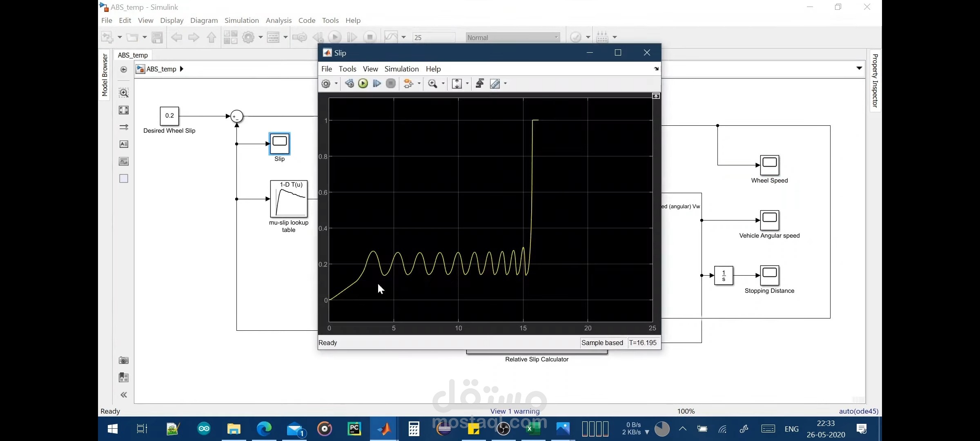Open Simulink Diagram menu
The image size is (980, 441).
tap(204, 20)
